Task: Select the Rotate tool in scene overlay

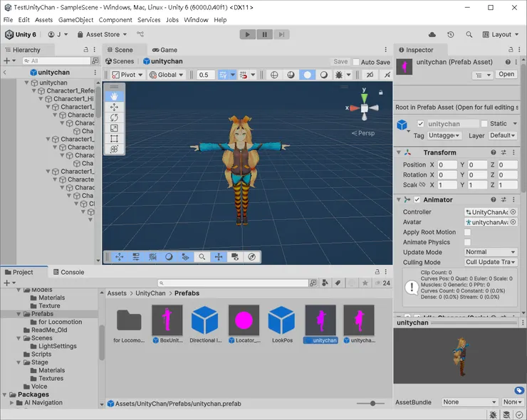Action: tap(114, 117)
